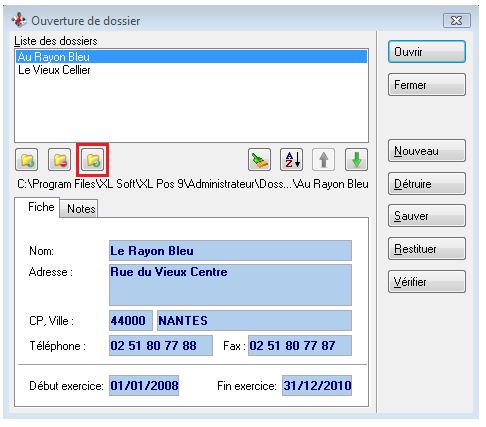This screenshot has height=427, width=486.
Task: Move dossier up with the grey arrow
Action: 324,160
